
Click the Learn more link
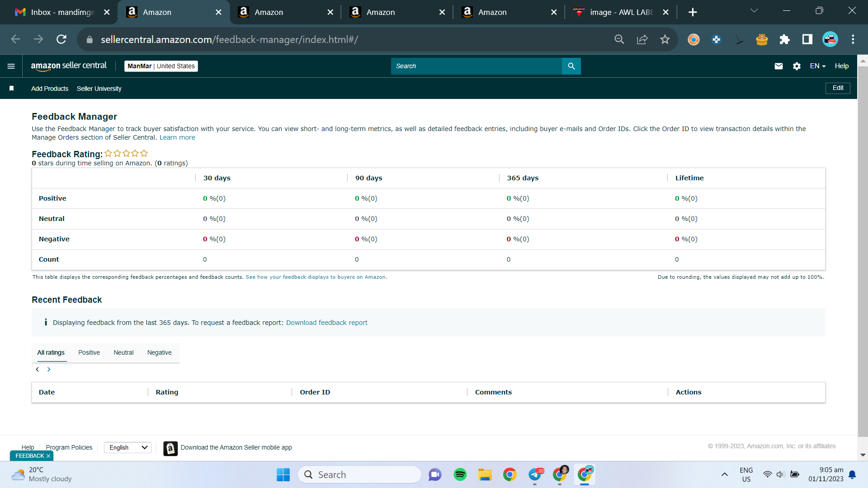coord(177,137)
